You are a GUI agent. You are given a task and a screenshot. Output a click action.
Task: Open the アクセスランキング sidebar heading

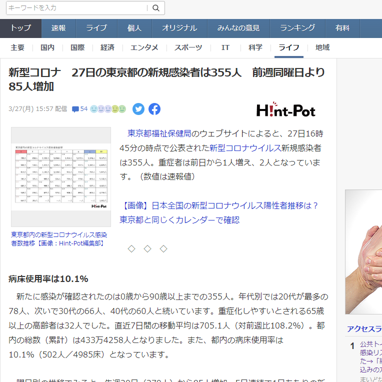tap(364, 329)
